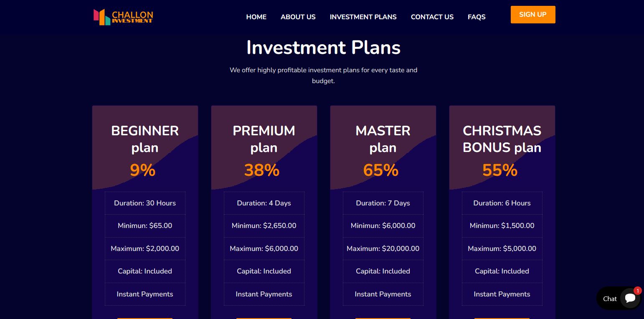This screenshot has width=644, height=319.
Task: Click the Master plan Maximum $20,000.00 row
Action: pyautogui.click(x=383, y=249)
